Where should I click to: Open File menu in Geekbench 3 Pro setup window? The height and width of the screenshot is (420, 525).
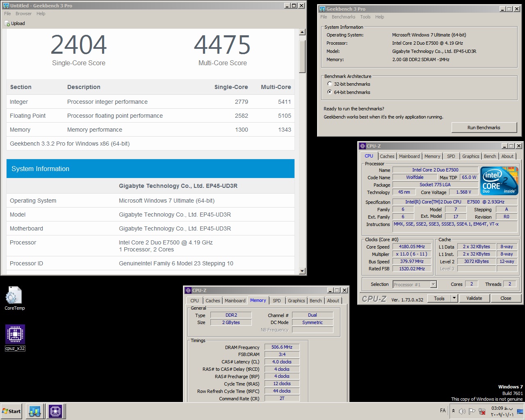coord(324,17)
